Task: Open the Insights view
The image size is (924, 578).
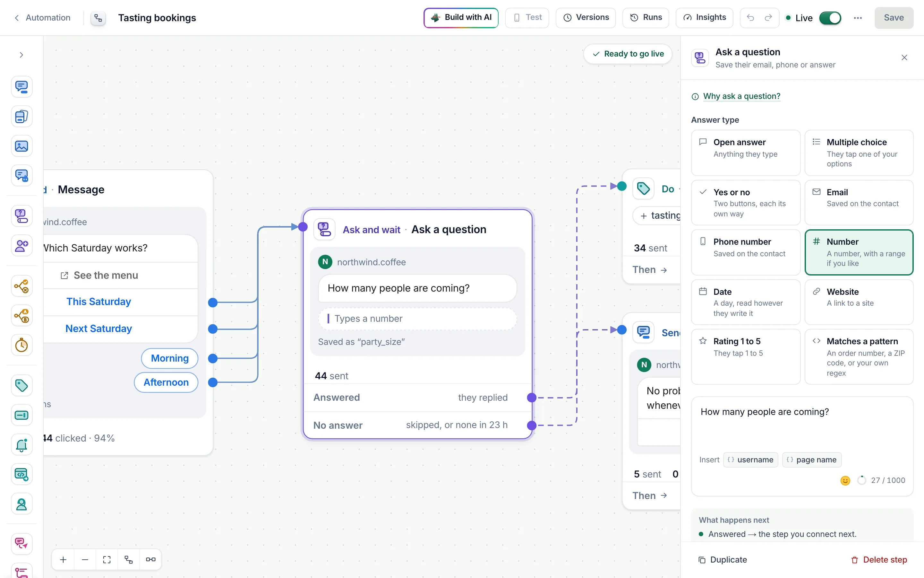Action: click(705, 18)
